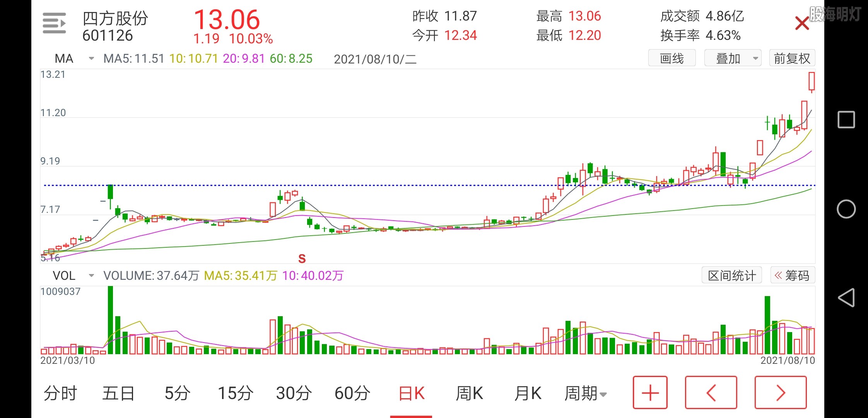The height and width of the screenshot is (418, 868).
Task: Tap VOLUME: 37.64万 readout
Action: click(x=151, y=276)
